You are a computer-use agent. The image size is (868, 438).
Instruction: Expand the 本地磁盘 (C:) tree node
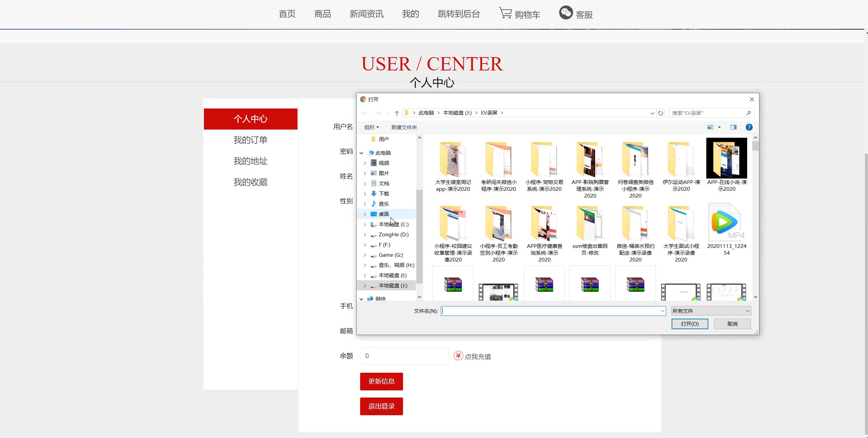pyautogui.click(x=365, y=224)
